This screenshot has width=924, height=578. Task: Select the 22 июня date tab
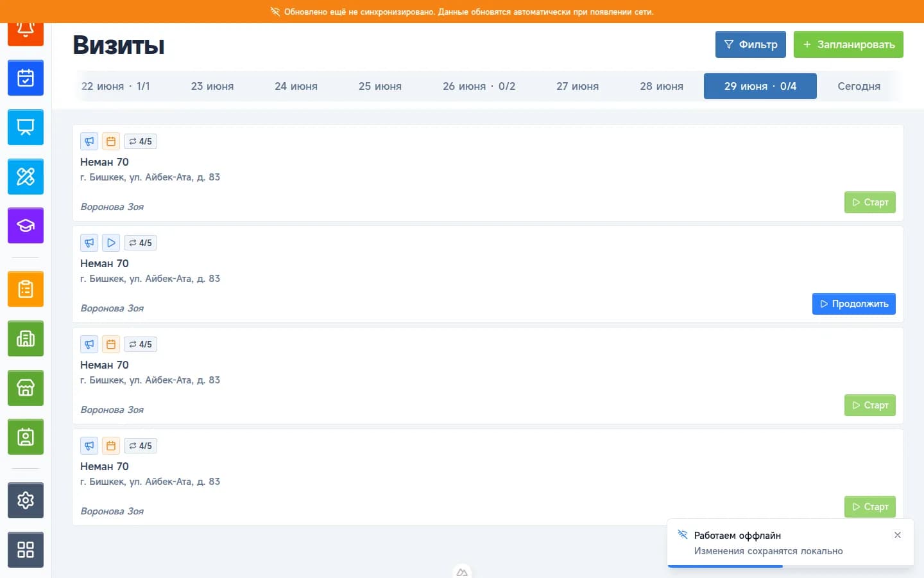point(116,86)
